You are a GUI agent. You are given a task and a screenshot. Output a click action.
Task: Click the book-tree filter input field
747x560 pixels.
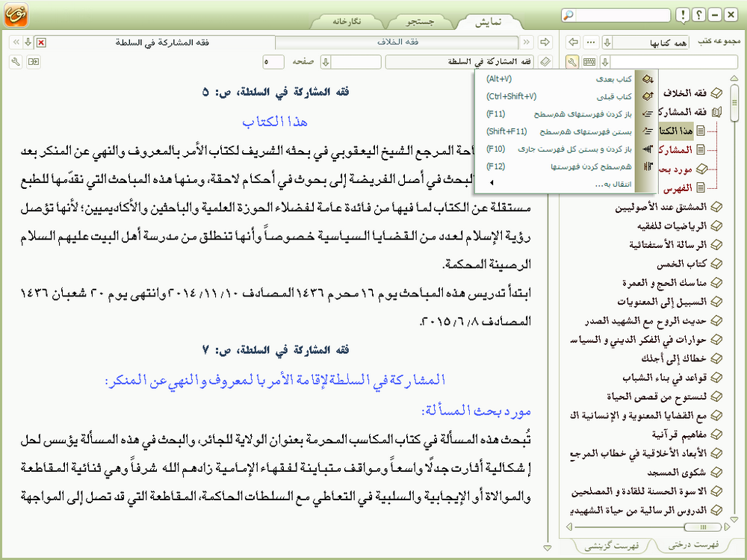pyautogui.click(x=674, y=61)
